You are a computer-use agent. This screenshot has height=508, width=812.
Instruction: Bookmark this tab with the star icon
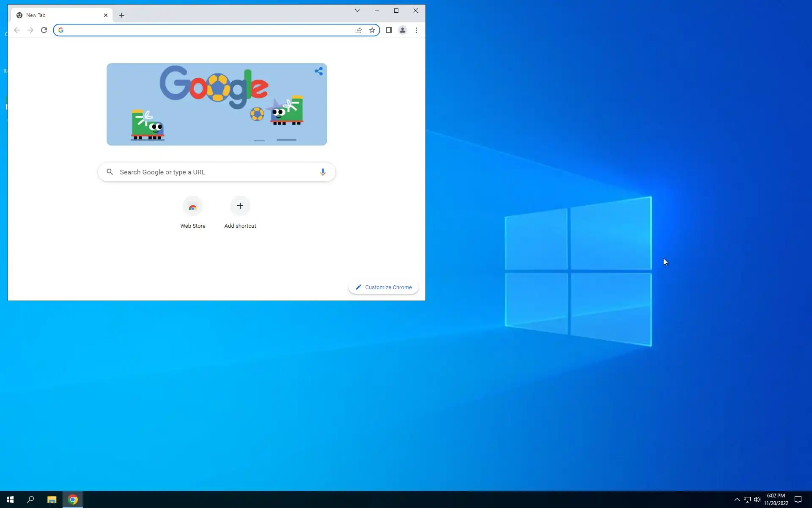tap(372, 30)
